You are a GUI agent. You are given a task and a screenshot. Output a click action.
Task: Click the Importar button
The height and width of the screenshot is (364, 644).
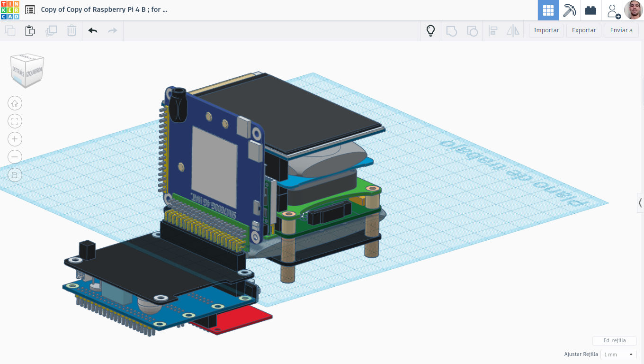click(x=546, y=30)
